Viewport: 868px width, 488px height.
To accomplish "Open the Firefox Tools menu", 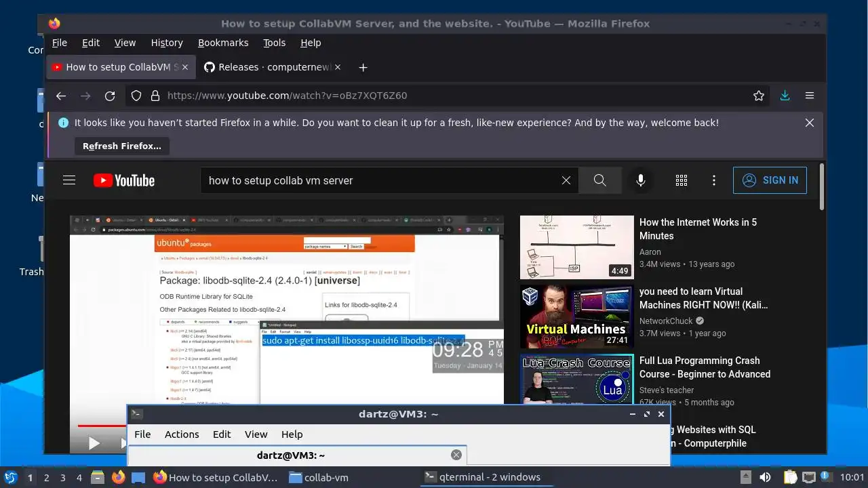I will coord(275,43).
